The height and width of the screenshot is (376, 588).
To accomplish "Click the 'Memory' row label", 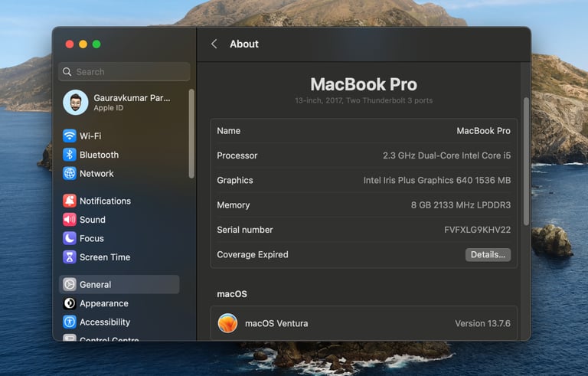I will pyautogui.click(x=234, y=205).
